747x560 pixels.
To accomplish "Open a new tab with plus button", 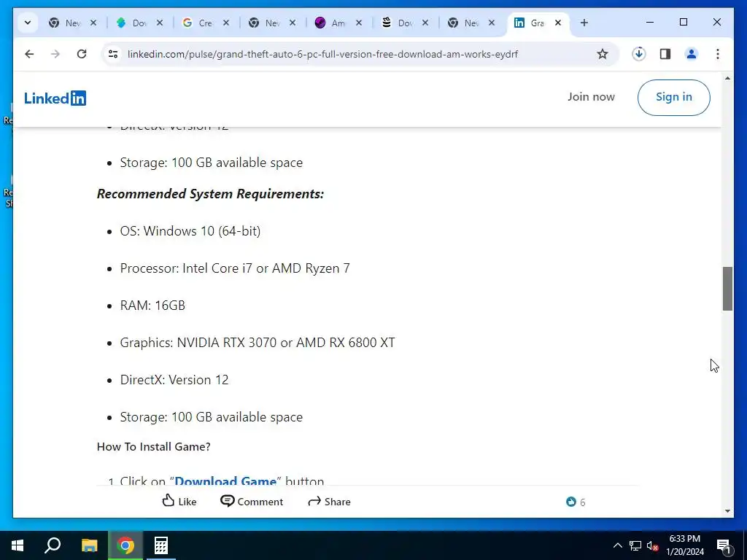I will point(584,23).
